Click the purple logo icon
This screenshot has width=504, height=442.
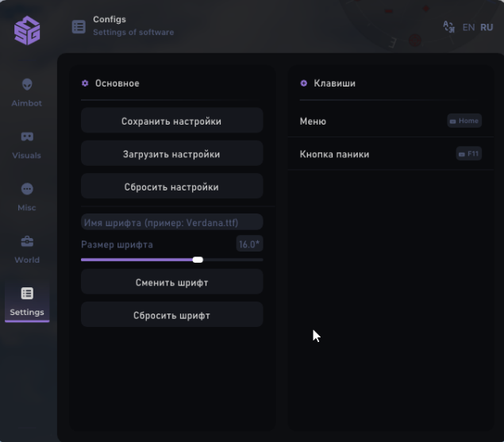coord(27,30)
